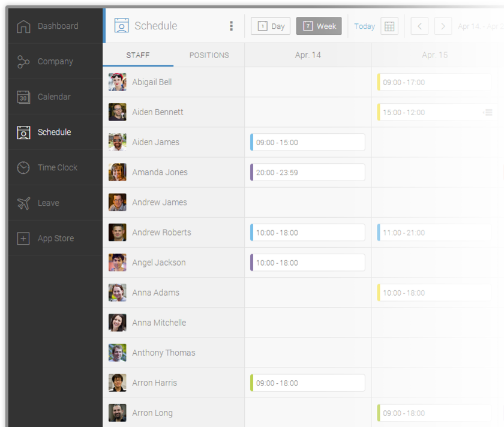Click Amanda Jones's profile photo
The height and width of the screenshot is (427, 504).
pos(118,172)
